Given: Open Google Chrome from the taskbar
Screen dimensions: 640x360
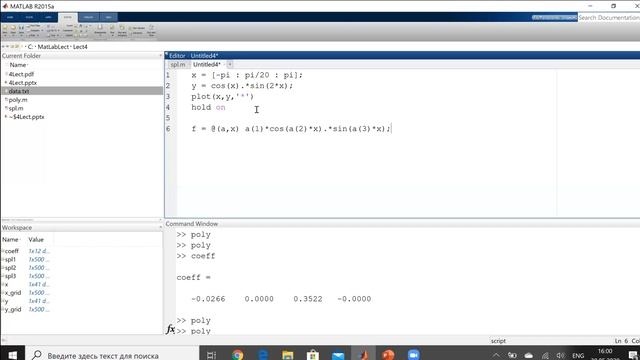Looking at the screenshot, I should point(237,355).
